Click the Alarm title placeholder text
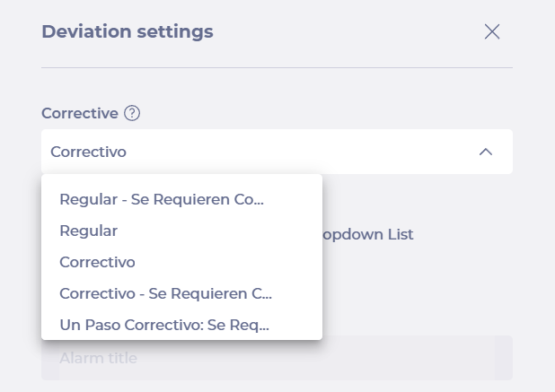The image size is (555, 392). [x=99, y=358]
